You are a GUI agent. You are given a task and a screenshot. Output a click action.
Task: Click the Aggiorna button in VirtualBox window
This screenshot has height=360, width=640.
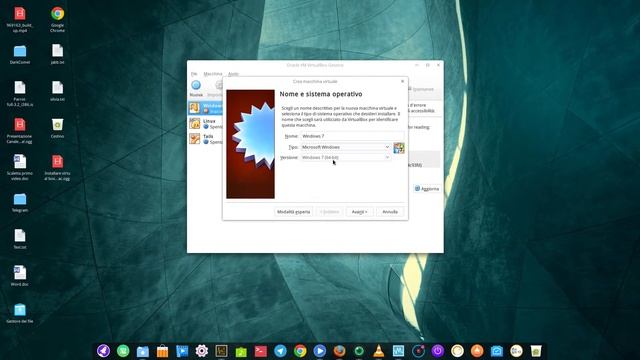tap(427, 189)
